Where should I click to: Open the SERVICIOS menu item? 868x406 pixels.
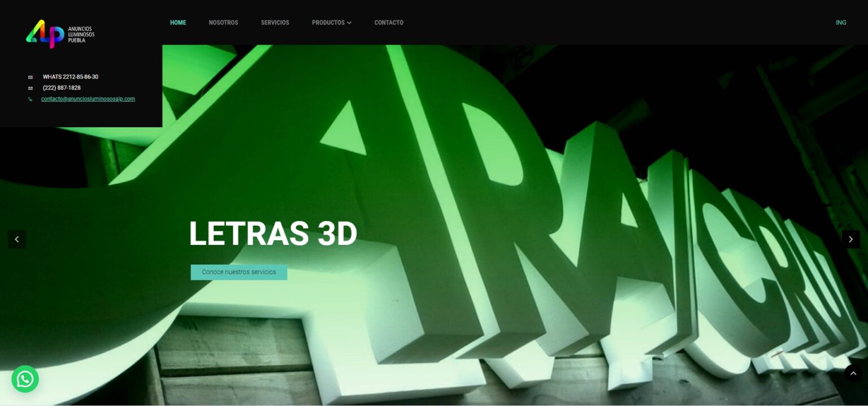[275, 23]
